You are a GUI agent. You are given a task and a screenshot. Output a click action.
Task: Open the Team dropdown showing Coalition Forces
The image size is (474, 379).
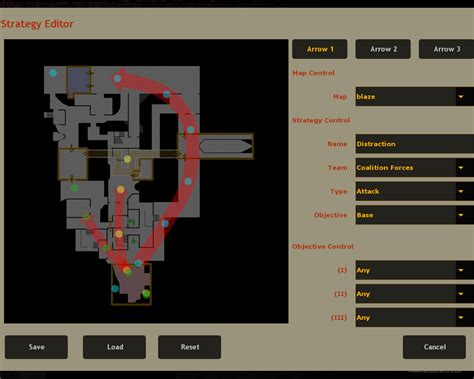[x=415, y=168]
